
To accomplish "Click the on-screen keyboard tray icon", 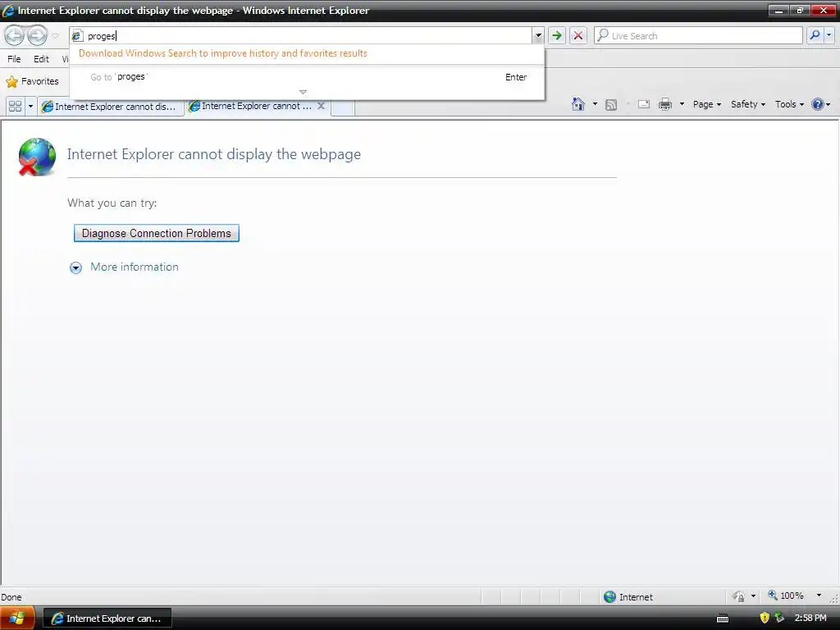I will point(723,619).
